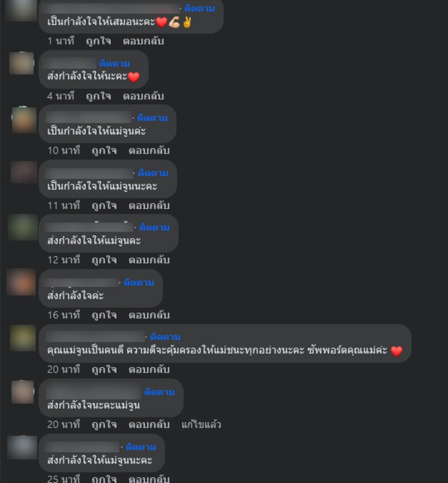Screen dimensions: 448x483
Task: Open the profile picture of the 10 นาที commenter
Action: tap(24, 120)
